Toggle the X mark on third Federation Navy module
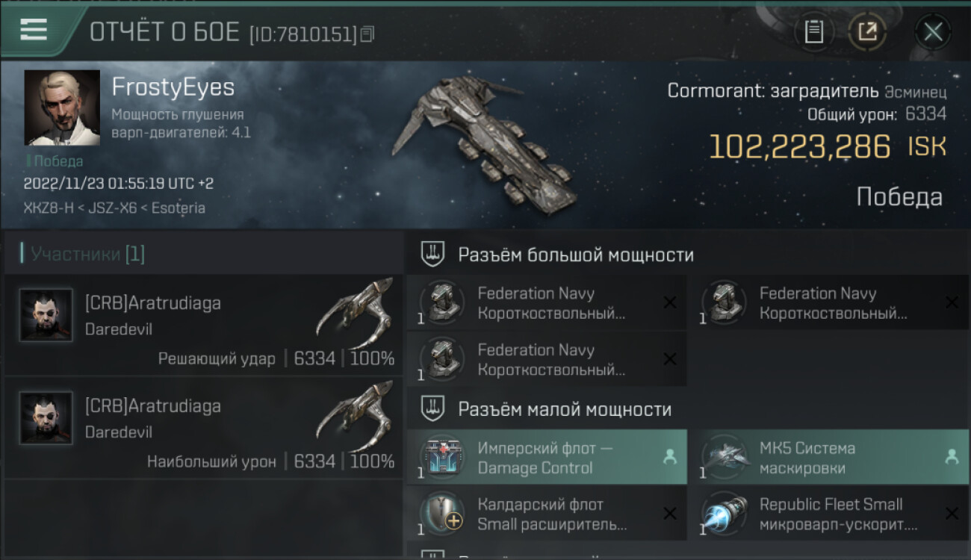Screen dimensions: 971x560 click(x=670, y=359)
